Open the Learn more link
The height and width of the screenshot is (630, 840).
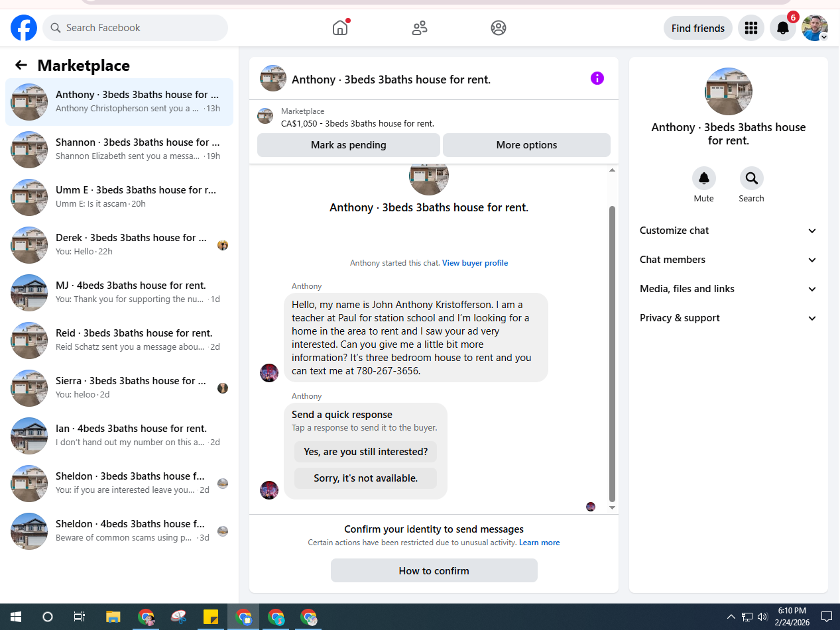coord(540,543)
